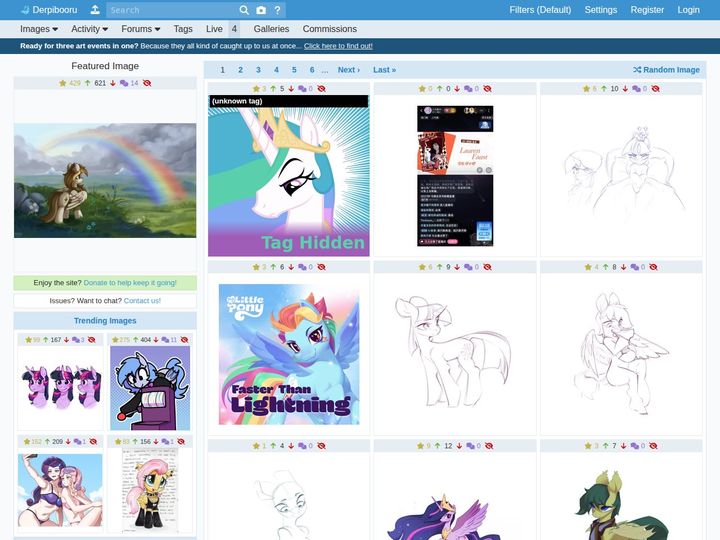Hide the Twilight sketch scored 9
Image resolution: width=720 pixels, height=540 pixels.
[488, 267]
